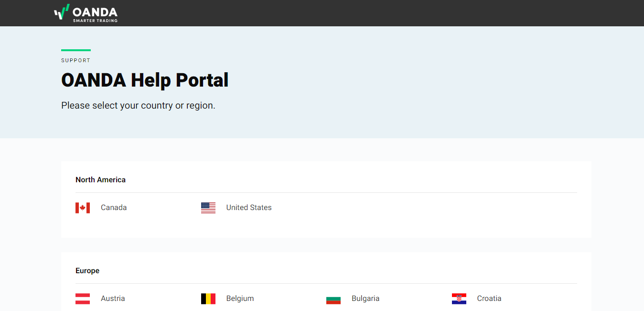Click the Europe section heading
The height and width of the screenshot is (311, 644).
(x=87, y=271)
